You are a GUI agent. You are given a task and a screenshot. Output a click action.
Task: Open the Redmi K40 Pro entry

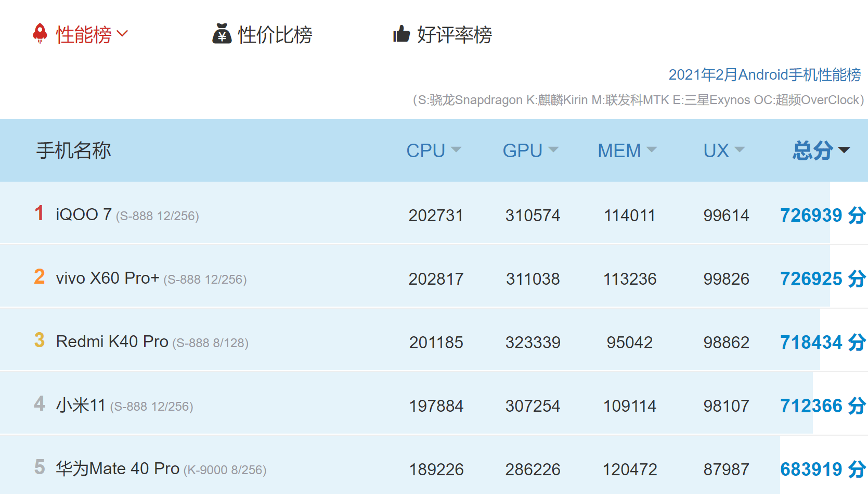click(x=112, y=341)
